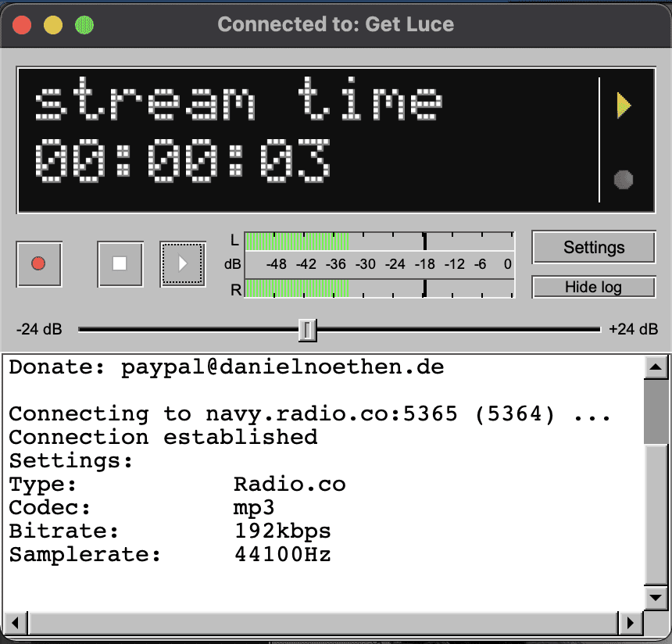Start recording with the red record button
Image resolution: width=672 pixels, height=644 pixels.
[38, 264]
